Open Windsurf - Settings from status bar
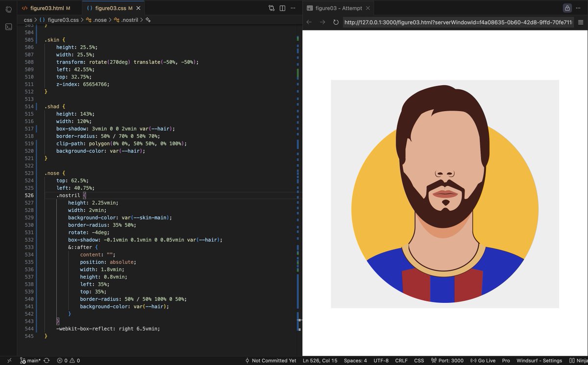Screen dimensions: 588x365 point(539,361)
